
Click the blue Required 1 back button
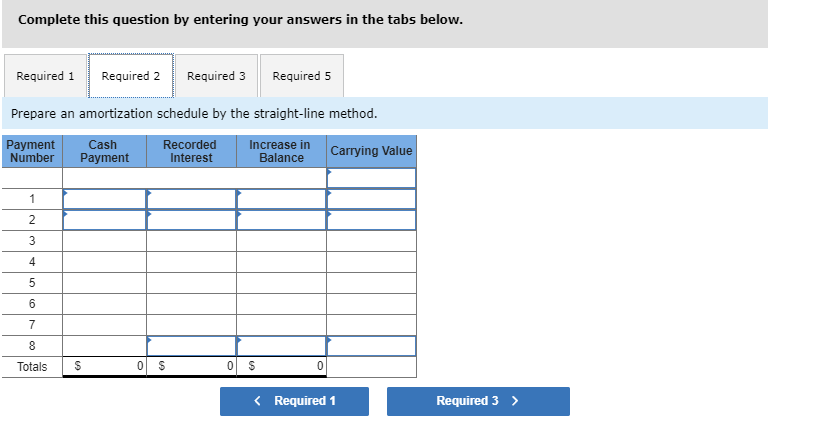point(294,401)
